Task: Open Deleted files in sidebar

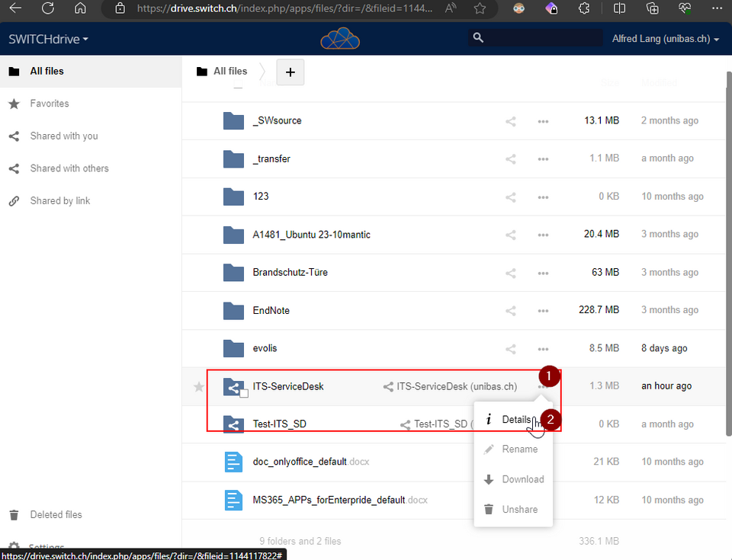Action: 91,515
